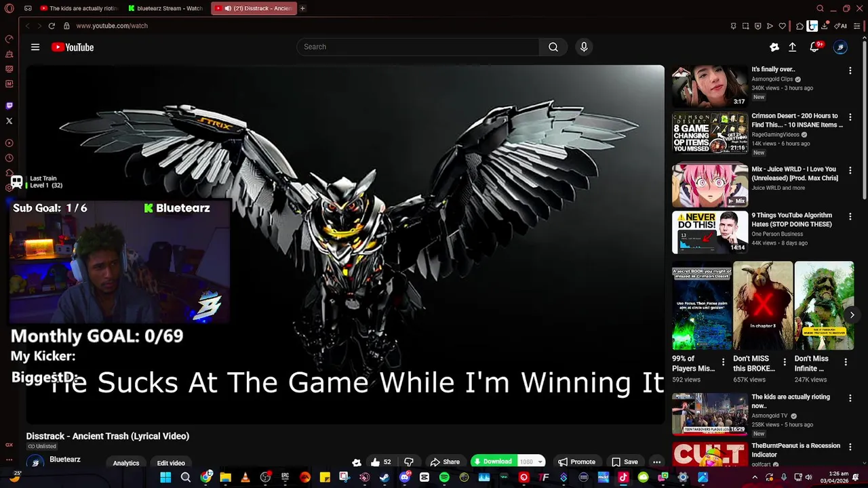This screenshot has height=488, width=868.
Task: Open Opera downloads icon in toolbar
Action: click(825, 26)
